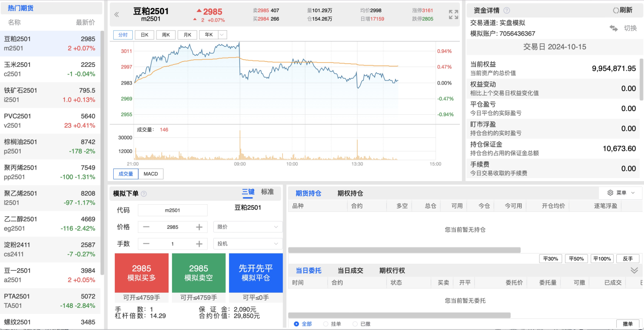
Task: Click 平30% button
Action: point(550,259)
